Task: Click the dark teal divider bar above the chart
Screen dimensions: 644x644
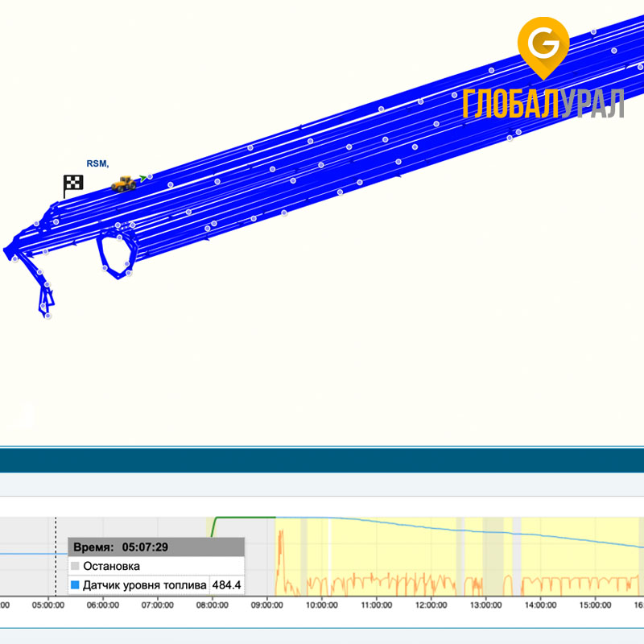Action: (322, 460)
